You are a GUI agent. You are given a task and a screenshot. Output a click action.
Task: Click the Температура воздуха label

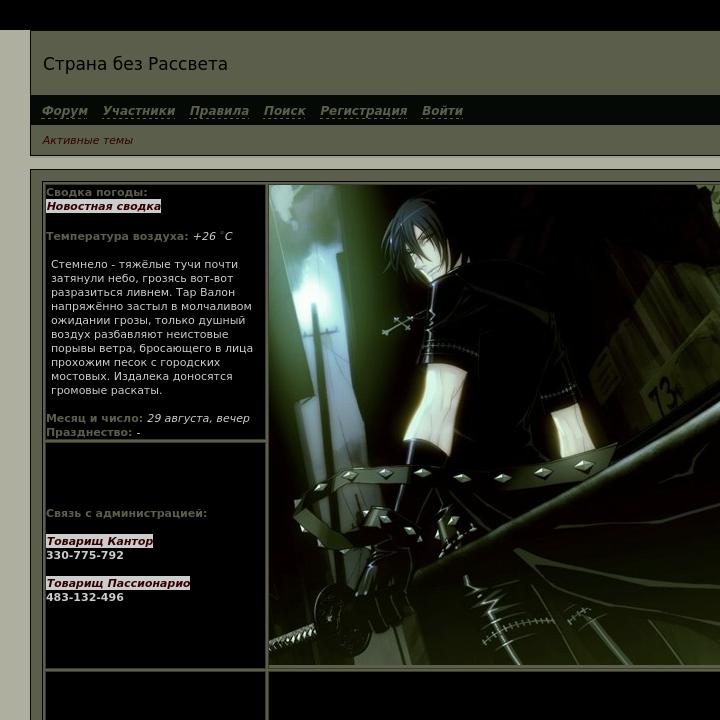click(x=117, y=236)
